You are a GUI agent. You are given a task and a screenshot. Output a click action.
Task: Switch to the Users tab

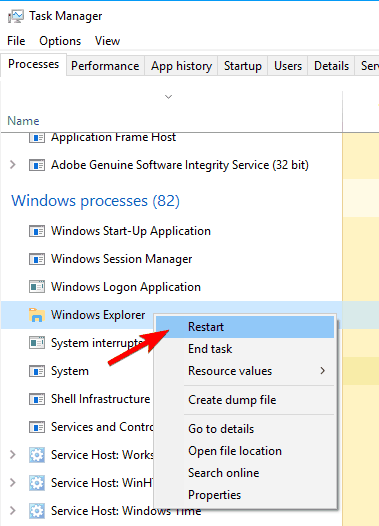[288, 66]
